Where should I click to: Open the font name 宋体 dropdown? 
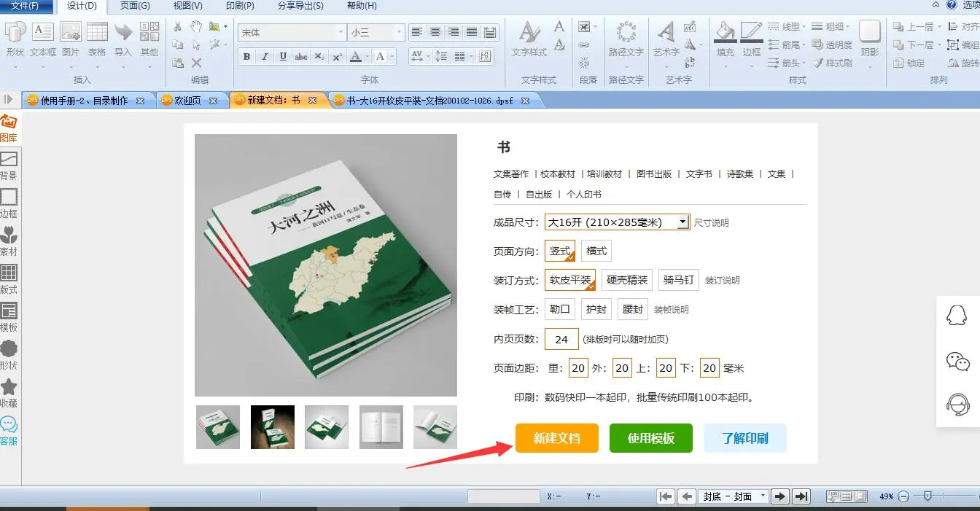pos(341,33)
